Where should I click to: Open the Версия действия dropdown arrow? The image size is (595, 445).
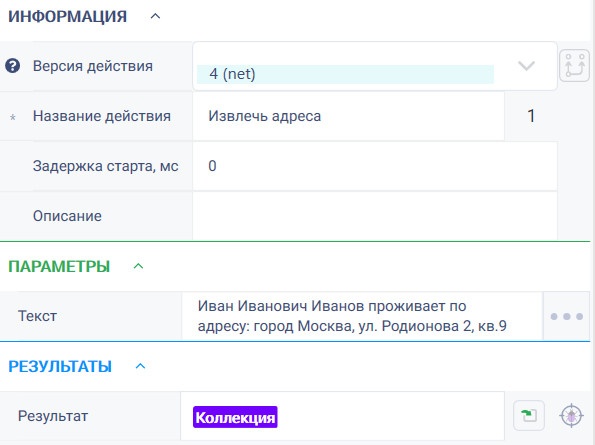(x=526, y=66)
